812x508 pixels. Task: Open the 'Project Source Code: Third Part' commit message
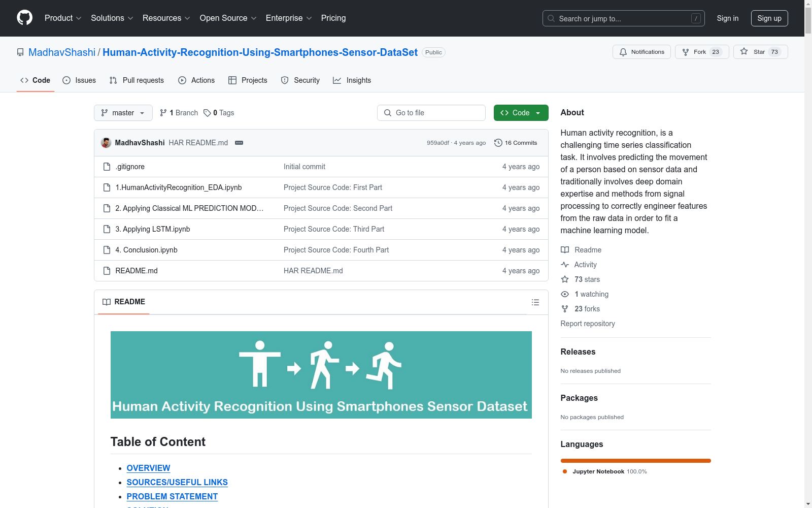pos(334,229)
